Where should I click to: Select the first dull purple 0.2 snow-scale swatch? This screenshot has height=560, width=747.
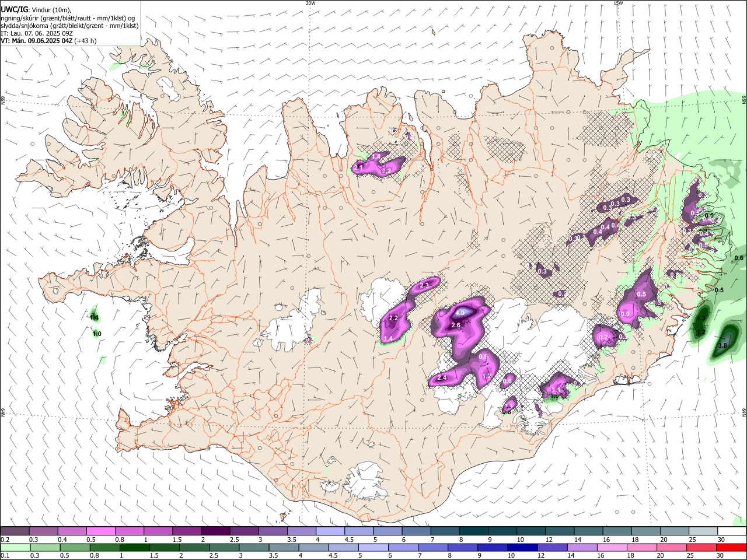tap(15, 531)
